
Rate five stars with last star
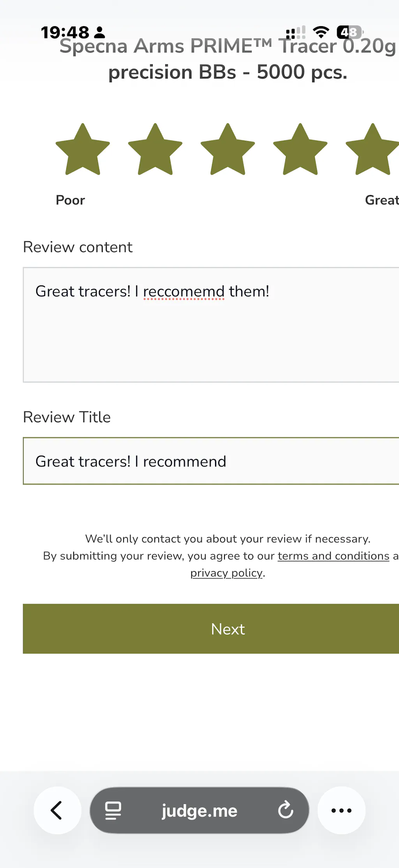[373, 150]
